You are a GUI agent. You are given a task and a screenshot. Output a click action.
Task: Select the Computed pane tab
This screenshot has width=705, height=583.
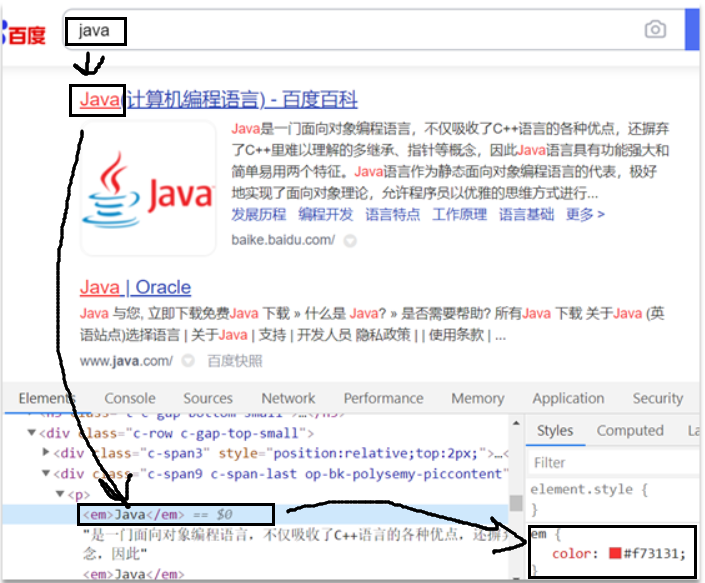(x=630, y=431)
